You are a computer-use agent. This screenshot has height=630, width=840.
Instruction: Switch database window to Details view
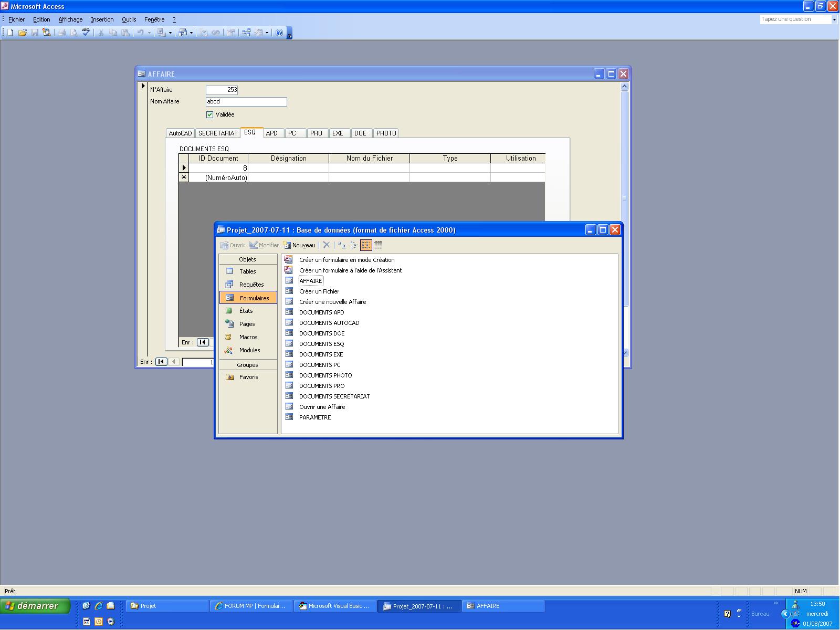click(378, 245)
